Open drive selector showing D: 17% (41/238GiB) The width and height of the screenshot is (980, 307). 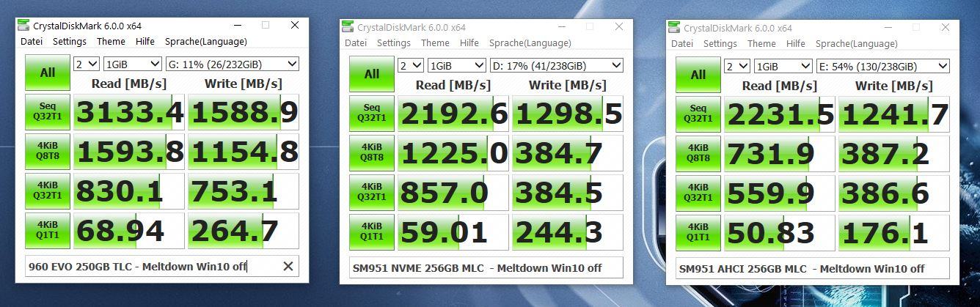click(556, 65)
